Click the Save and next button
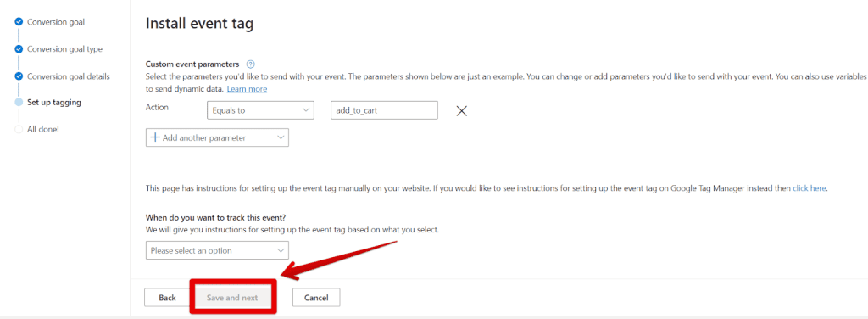The width and height of the screenshot is (868, 319). (x=232, y=298)
